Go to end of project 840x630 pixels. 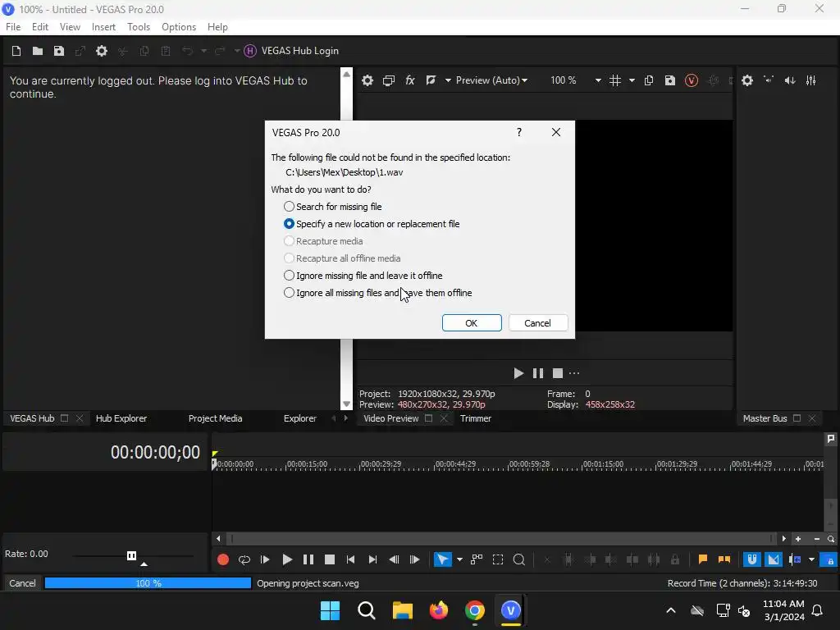tap(373, 559)
